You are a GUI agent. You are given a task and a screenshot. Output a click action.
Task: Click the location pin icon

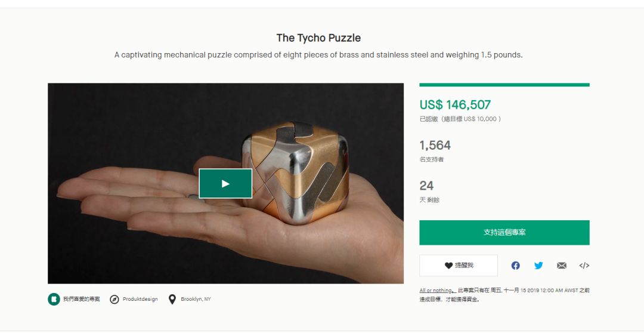click(x=172, y=299)
